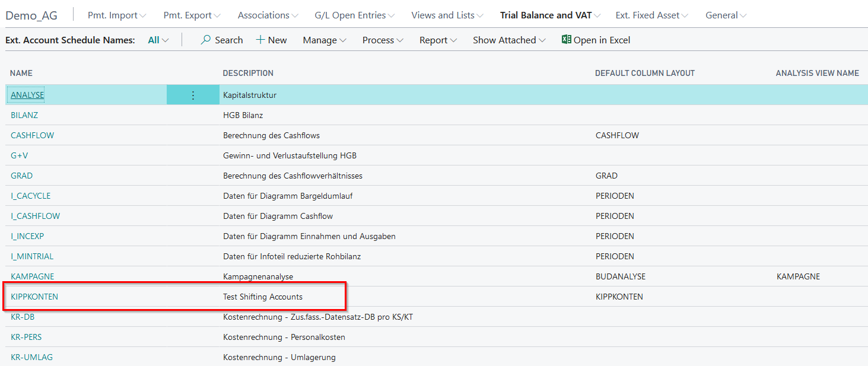868x366 pixels.
Task: Open the G/L Open Entries menu
Action: coord(355,15)
